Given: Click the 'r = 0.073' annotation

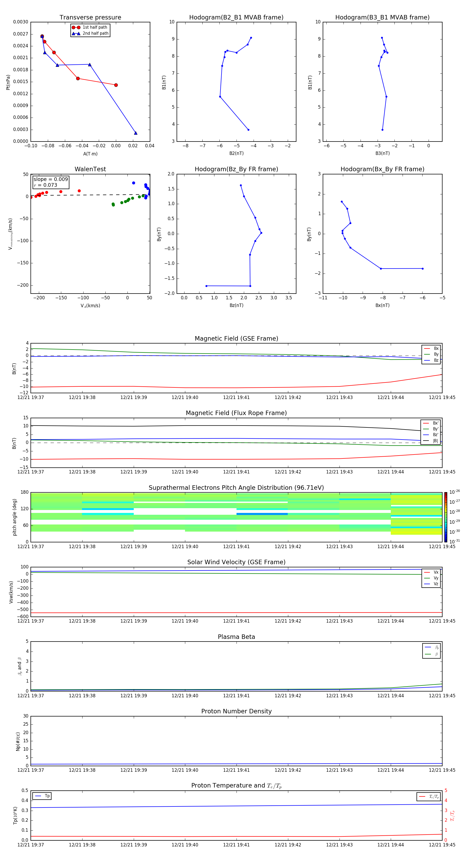Looking at the screenshot, I should pyautogui.click(x=45, y=185).
